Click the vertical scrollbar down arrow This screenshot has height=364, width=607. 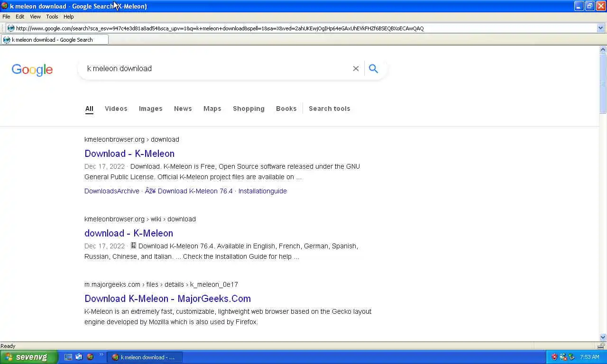pos(603,337)
